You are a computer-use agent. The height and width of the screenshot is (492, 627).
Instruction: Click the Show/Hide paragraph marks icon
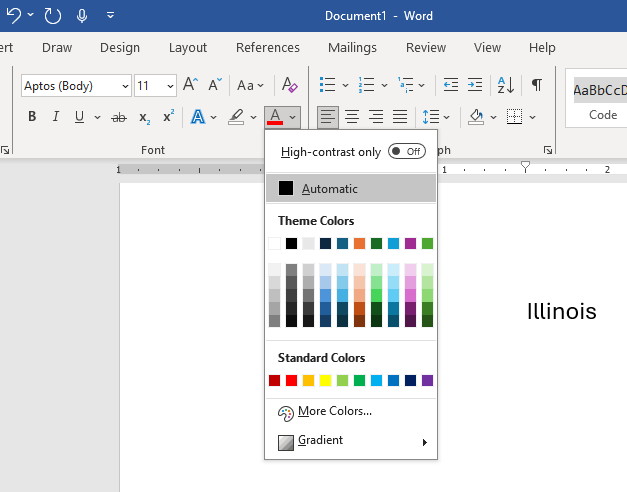(537, 85)
